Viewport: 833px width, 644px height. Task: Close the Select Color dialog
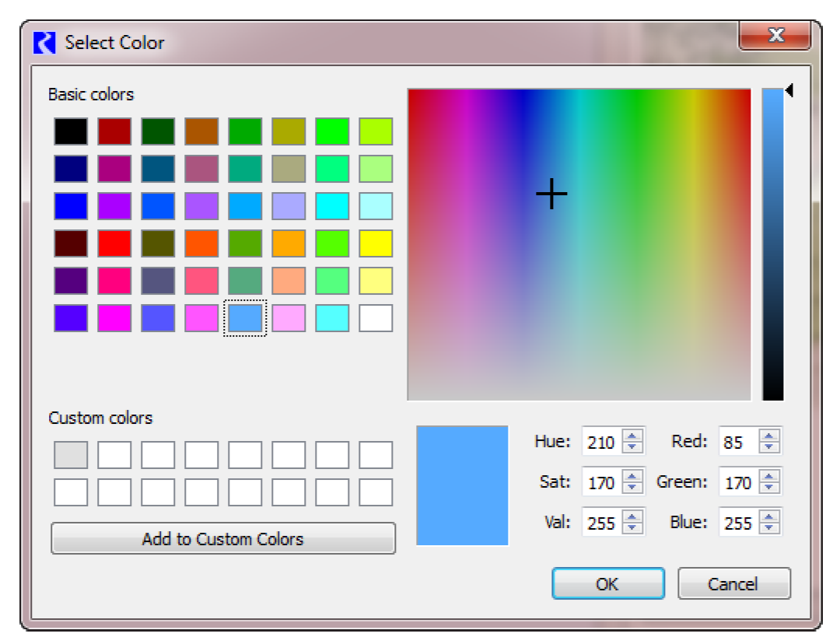point(775,36)
